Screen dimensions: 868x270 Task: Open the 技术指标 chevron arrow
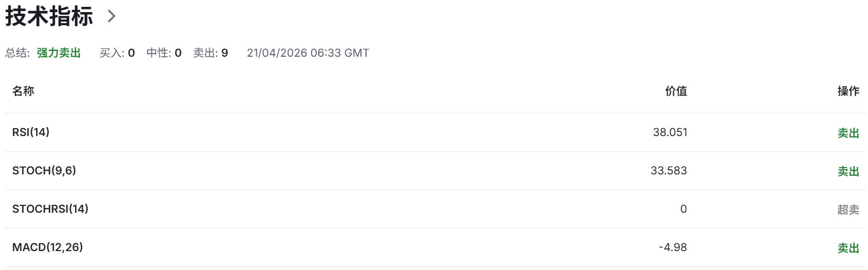[111, 16]
